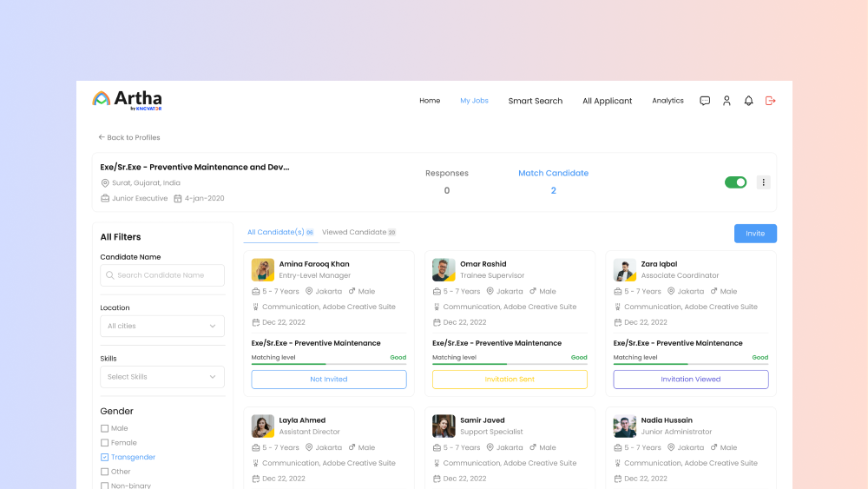Check the Female gender filter

105,442
